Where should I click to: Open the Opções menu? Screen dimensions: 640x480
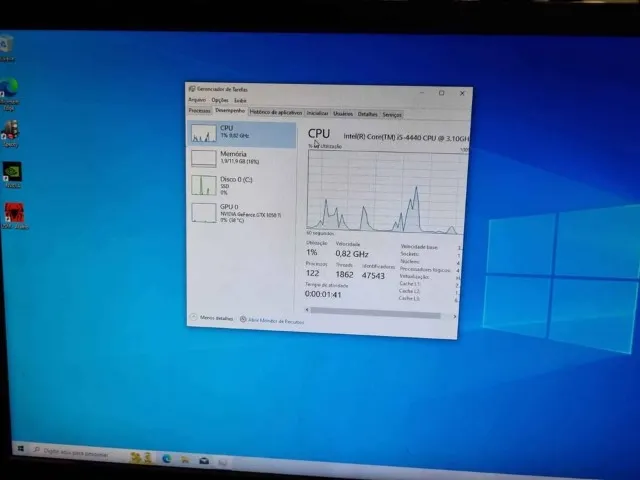(220, 100)
